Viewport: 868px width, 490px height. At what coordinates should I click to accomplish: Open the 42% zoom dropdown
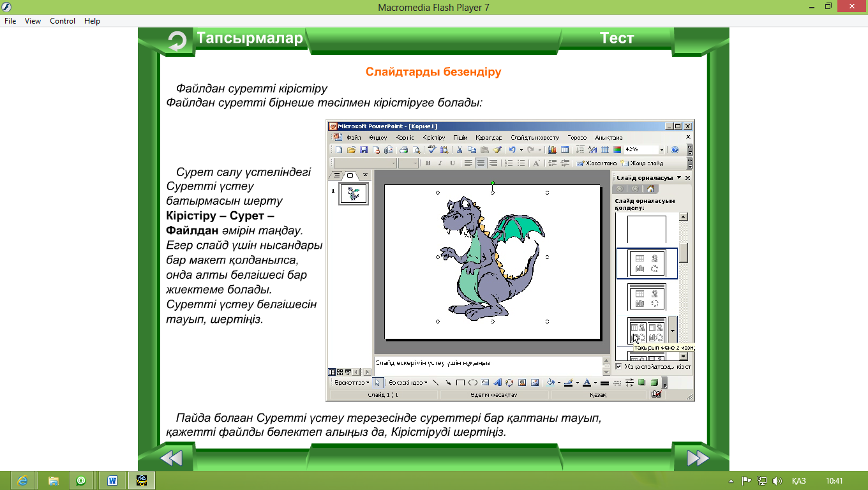[661, 150]
